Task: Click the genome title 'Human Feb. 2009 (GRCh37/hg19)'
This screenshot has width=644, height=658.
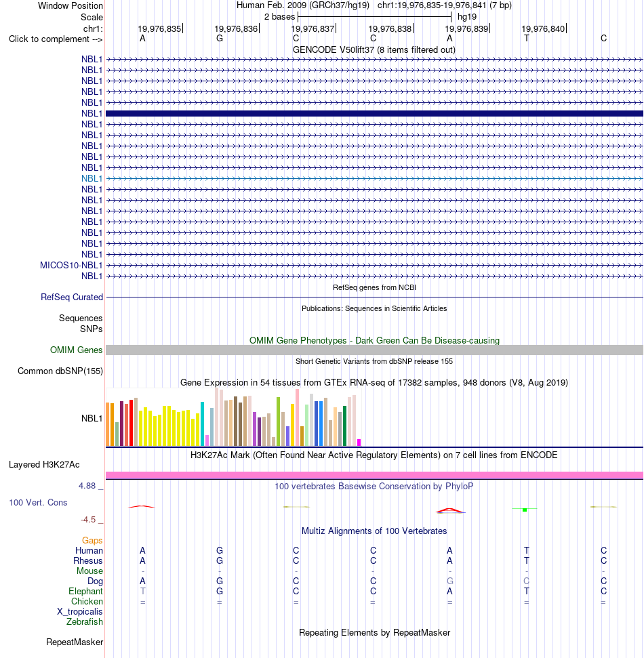Action: (303, 5)
